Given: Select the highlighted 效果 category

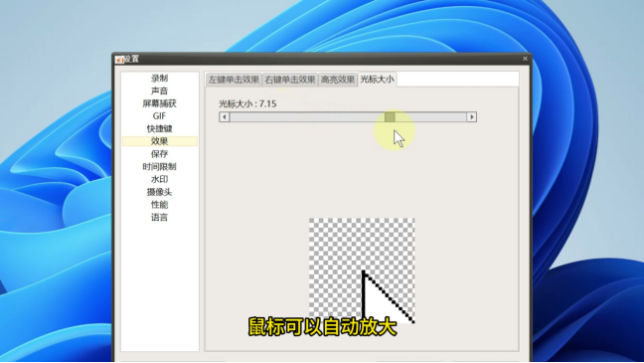Looking at the screenshot, I should pyautogui.click(x=159, y=141).
